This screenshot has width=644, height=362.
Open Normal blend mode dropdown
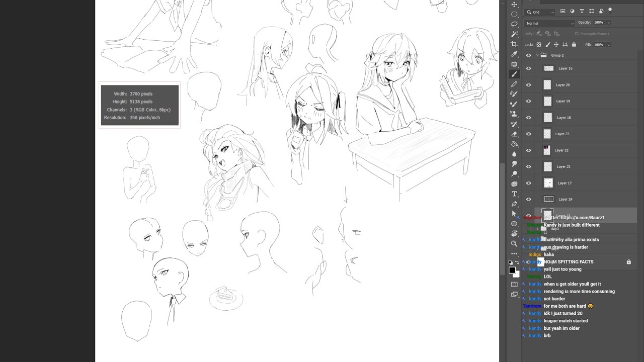[550, 23]
